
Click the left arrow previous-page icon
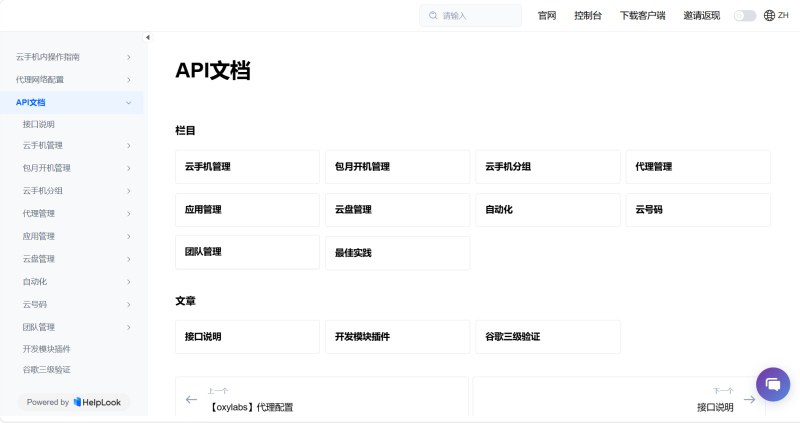pos(192,399)
